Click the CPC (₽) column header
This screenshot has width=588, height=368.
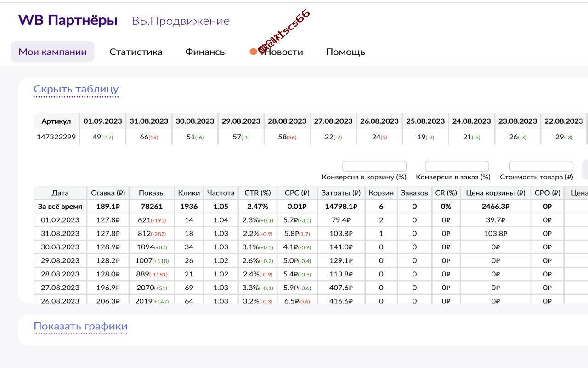(x=297, y=193)
